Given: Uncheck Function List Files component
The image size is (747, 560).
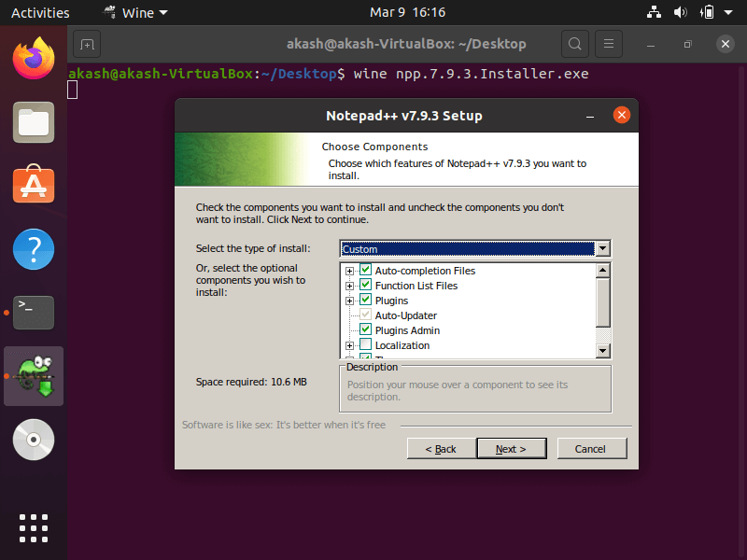Looking at the screenshot, I should coord(365,286).
